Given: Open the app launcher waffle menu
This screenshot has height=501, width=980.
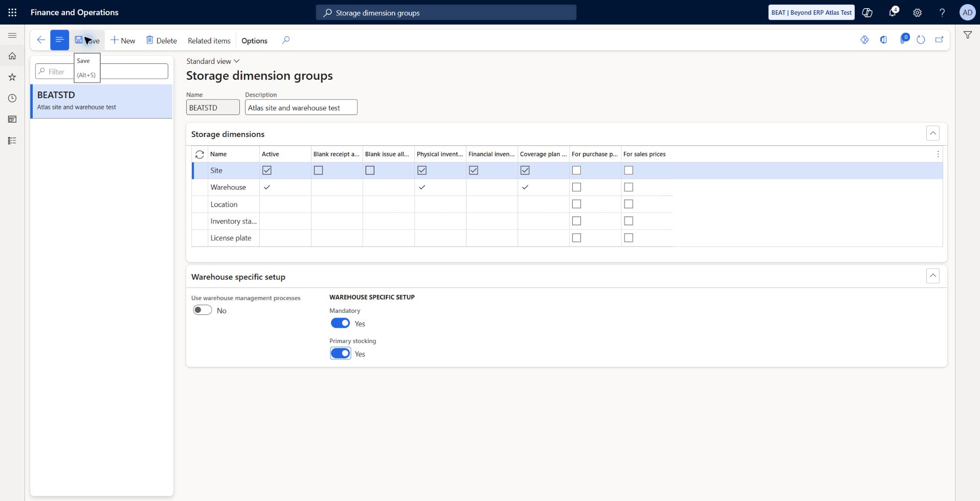Looking at the screenshot, I should click(12, 12).
